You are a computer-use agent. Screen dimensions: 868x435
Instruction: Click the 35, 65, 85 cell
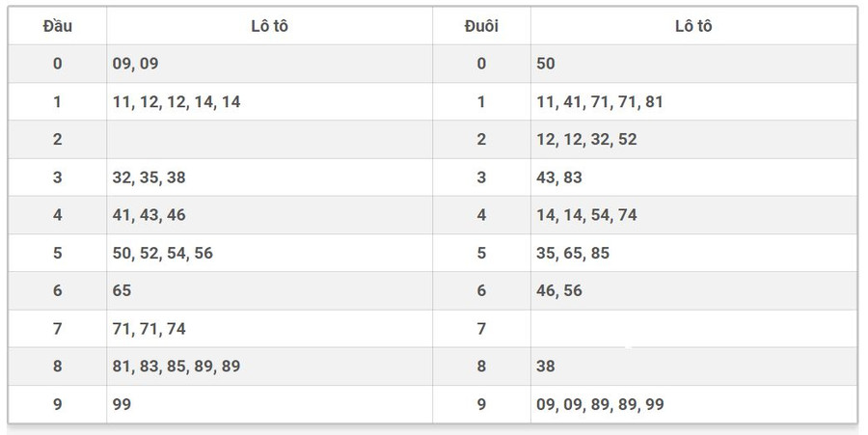tap(573, 253)
